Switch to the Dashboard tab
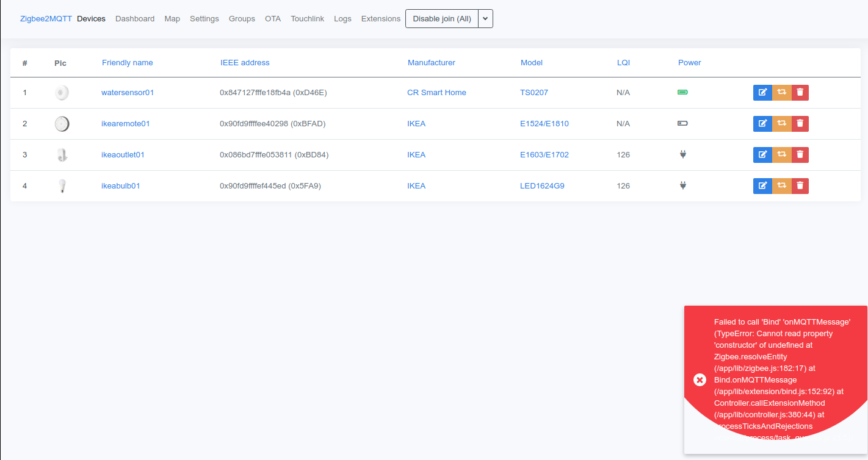Screen dimensions: 868x460 [135, 18]
